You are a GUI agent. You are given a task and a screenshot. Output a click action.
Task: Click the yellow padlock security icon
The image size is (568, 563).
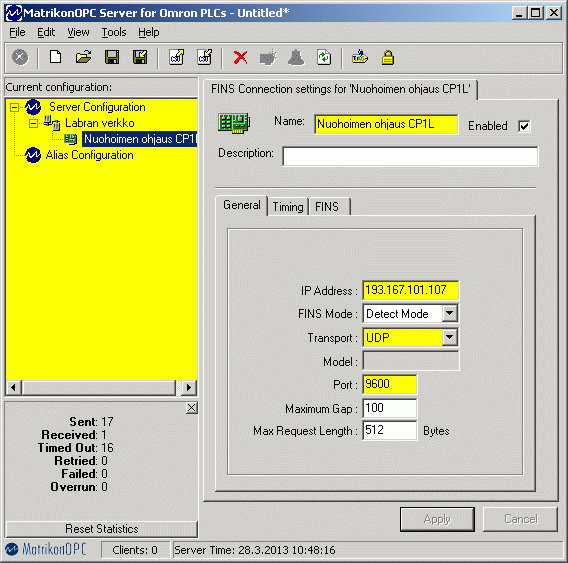point(388,57)
